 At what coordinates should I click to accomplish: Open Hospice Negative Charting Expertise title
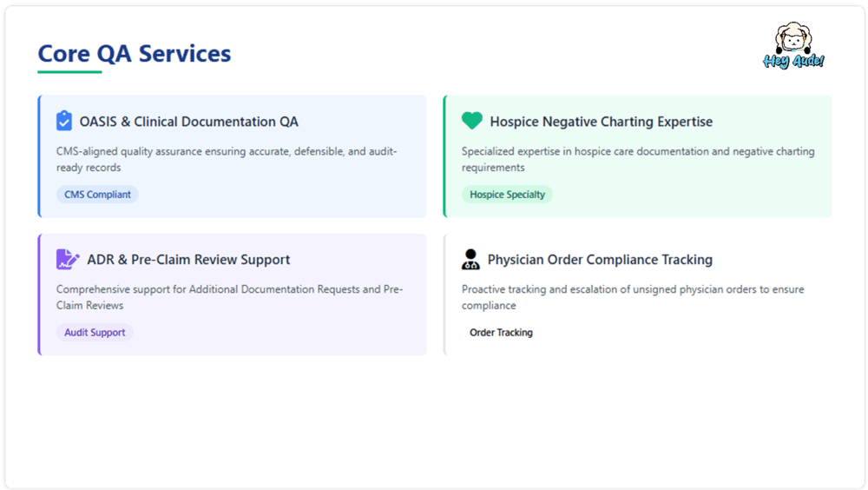pos(601,122)
